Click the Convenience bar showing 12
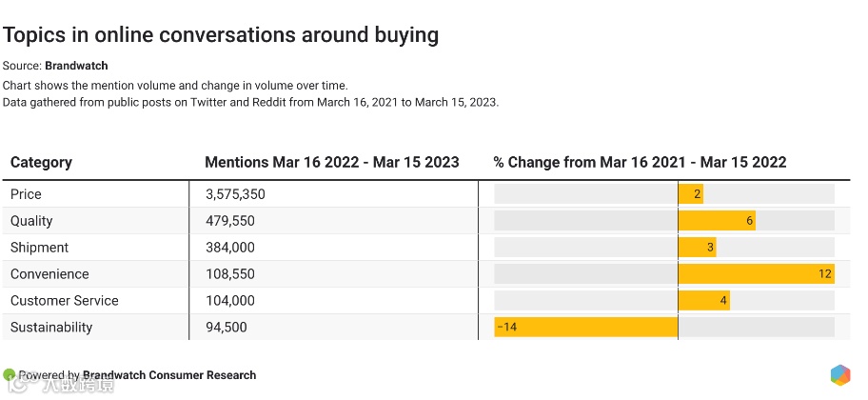Viewport: 868px width, 400px height. click(756, 274)
